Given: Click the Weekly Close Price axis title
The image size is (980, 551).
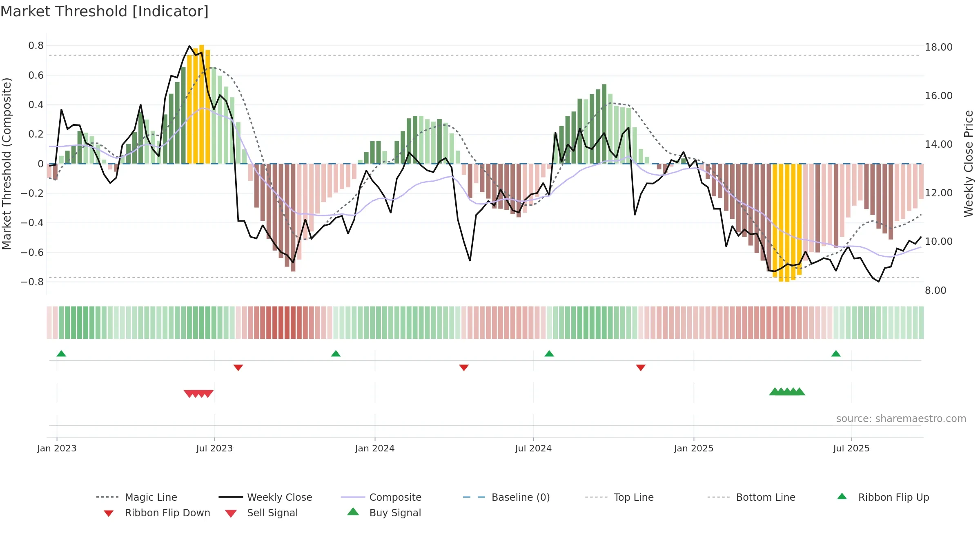Looking at the screenshot, I should 969,164.
